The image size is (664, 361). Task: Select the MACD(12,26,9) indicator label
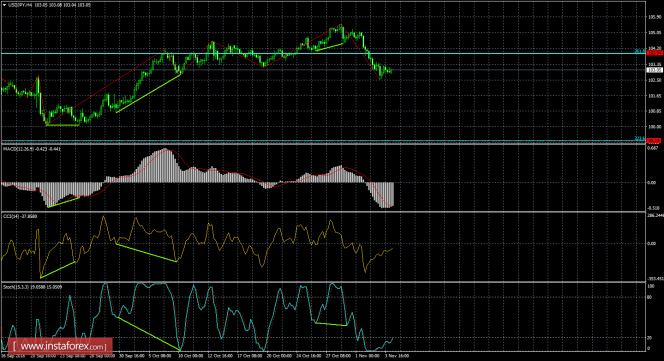point(20,149)
